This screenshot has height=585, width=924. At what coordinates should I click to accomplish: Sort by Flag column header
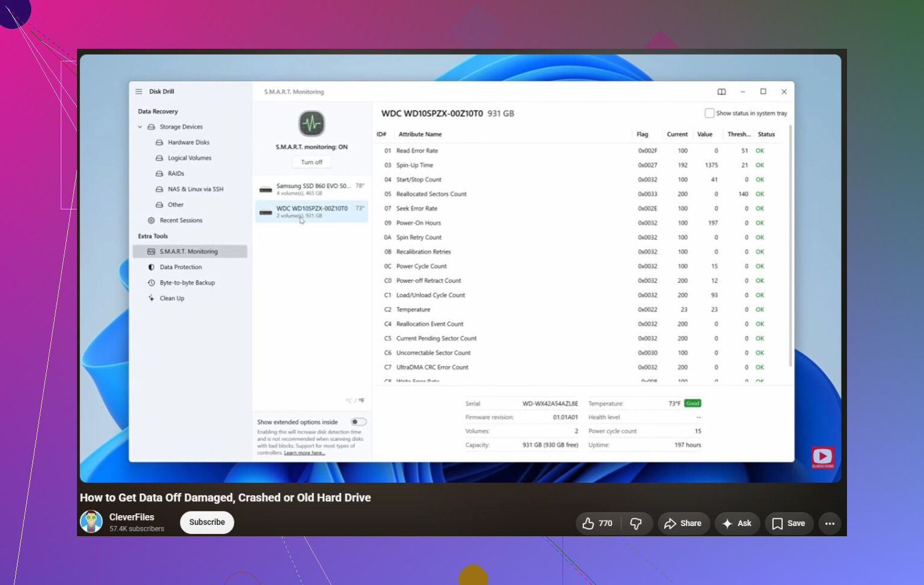point(642,135)
